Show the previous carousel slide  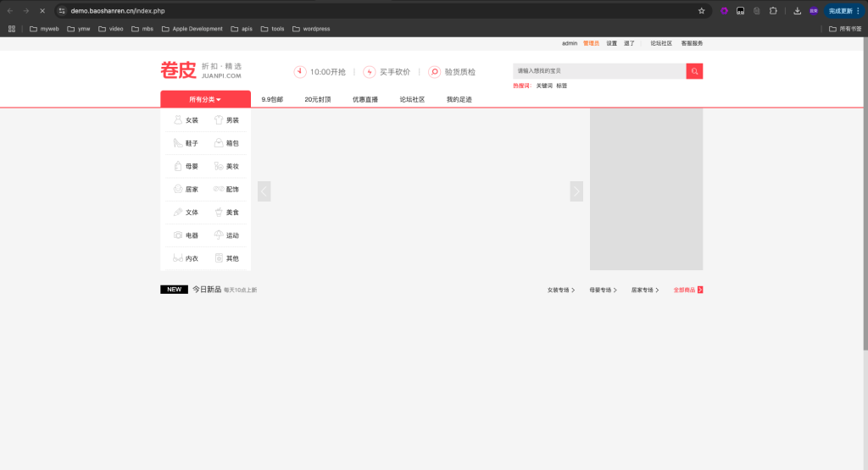click(x=264, y=191)
